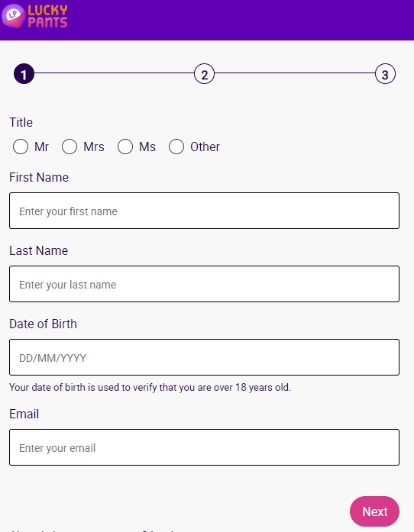414x532 pixels.
Task: Click the Title heading above radio options
Action: pyautogui.click(x=21, y=122)
